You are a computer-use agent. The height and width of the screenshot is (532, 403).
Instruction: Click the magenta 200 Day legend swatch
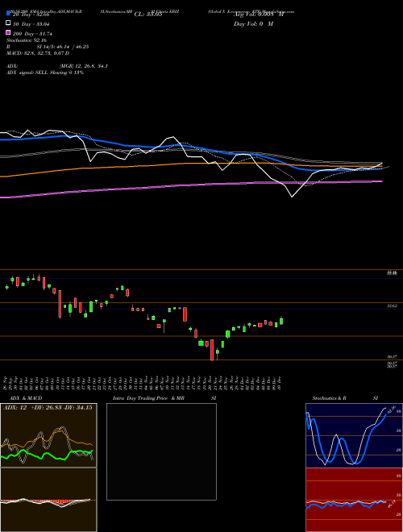[x=8, y=32]
